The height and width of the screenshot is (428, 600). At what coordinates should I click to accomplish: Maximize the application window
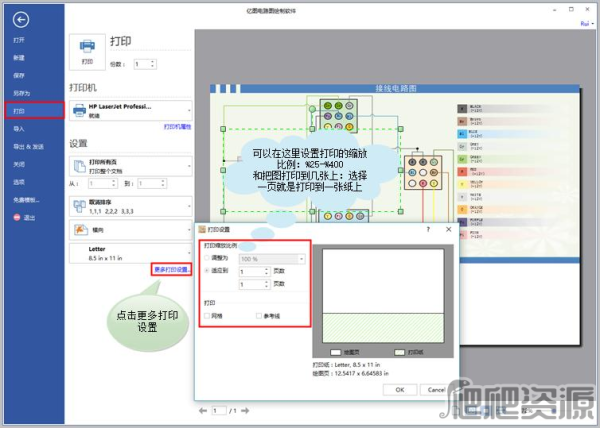571,10
